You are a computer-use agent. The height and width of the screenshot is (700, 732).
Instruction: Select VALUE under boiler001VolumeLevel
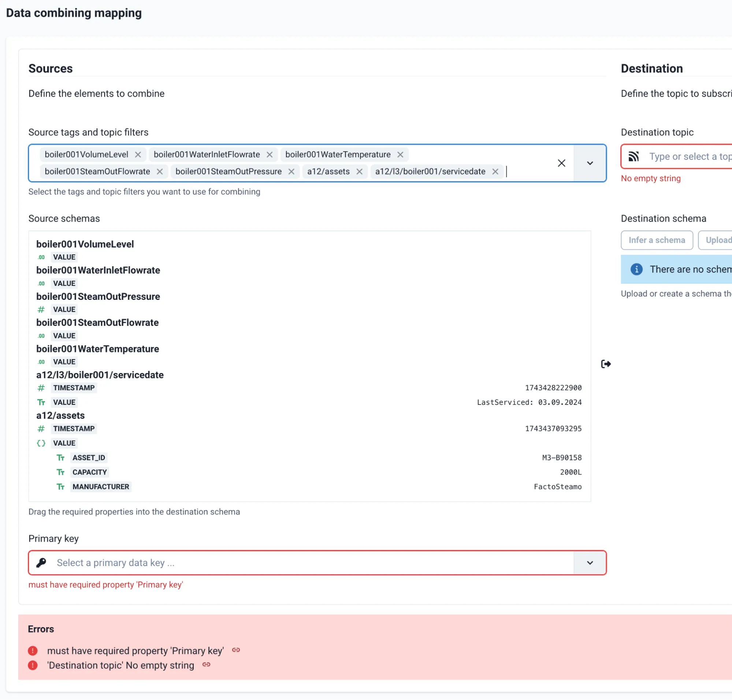64,257
